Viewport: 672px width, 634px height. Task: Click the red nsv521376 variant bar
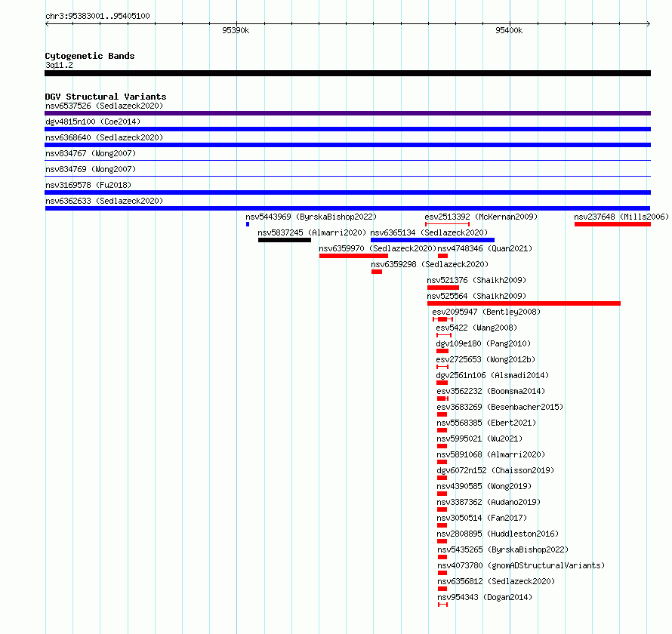(443, 288)
